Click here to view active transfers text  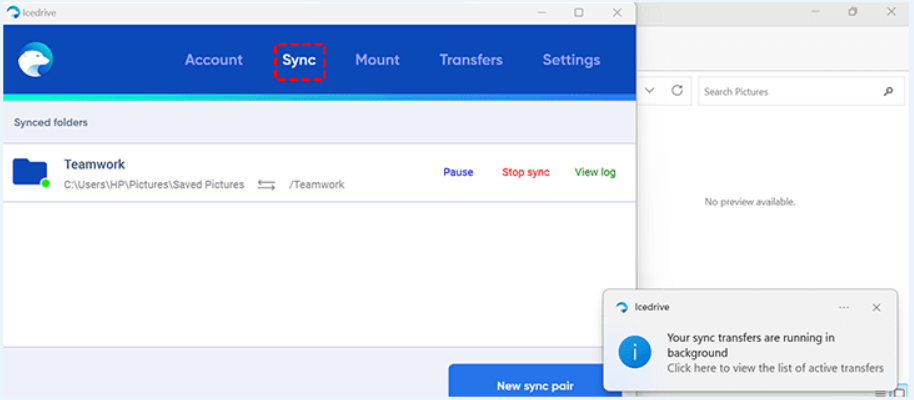click(x=776, y=368)
